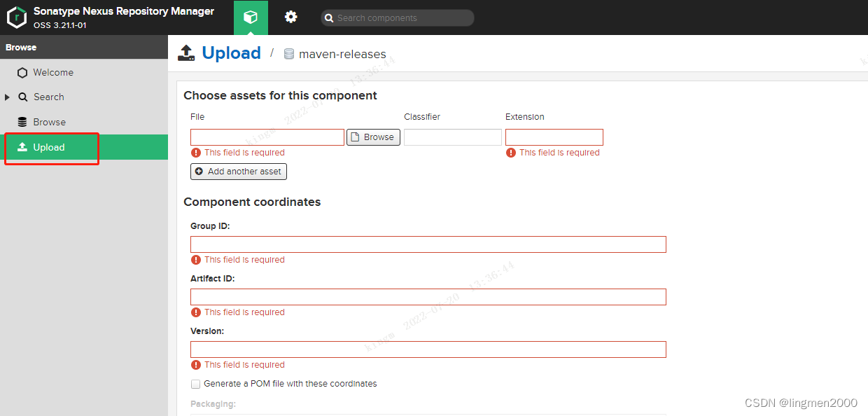868x416 pixels.
Task: Click the Sonatype Nexus logo icon
Action: 17,18
